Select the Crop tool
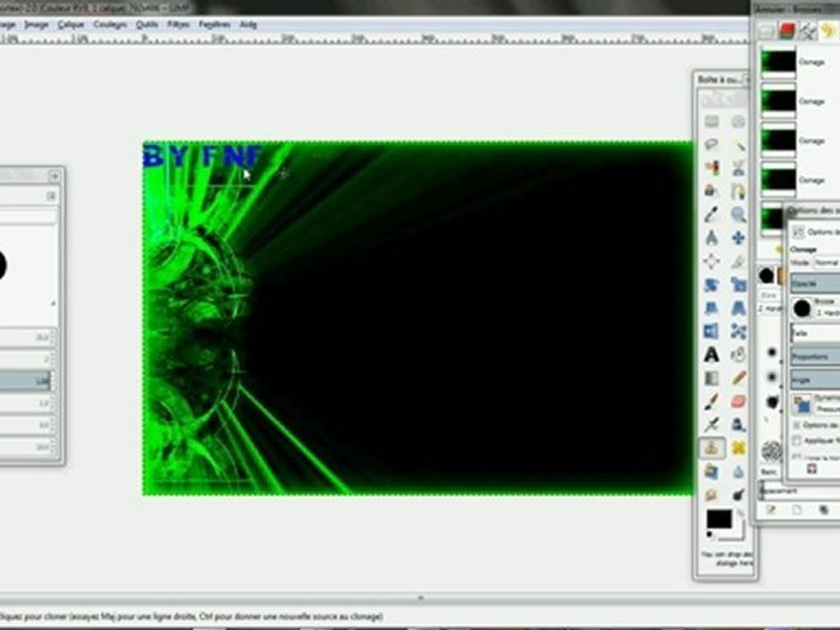840x630 pixels. pos(738,261)
